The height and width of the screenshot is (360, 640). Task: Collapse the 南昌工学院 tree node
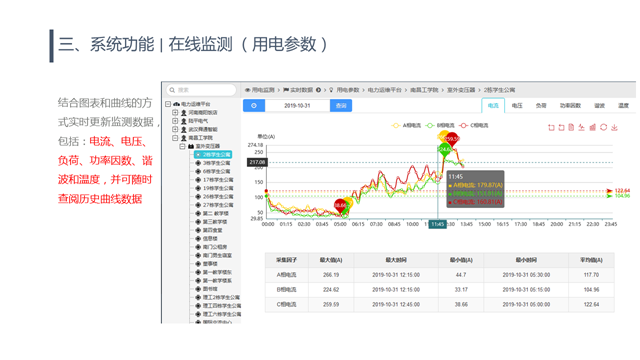tap(175, 138)
